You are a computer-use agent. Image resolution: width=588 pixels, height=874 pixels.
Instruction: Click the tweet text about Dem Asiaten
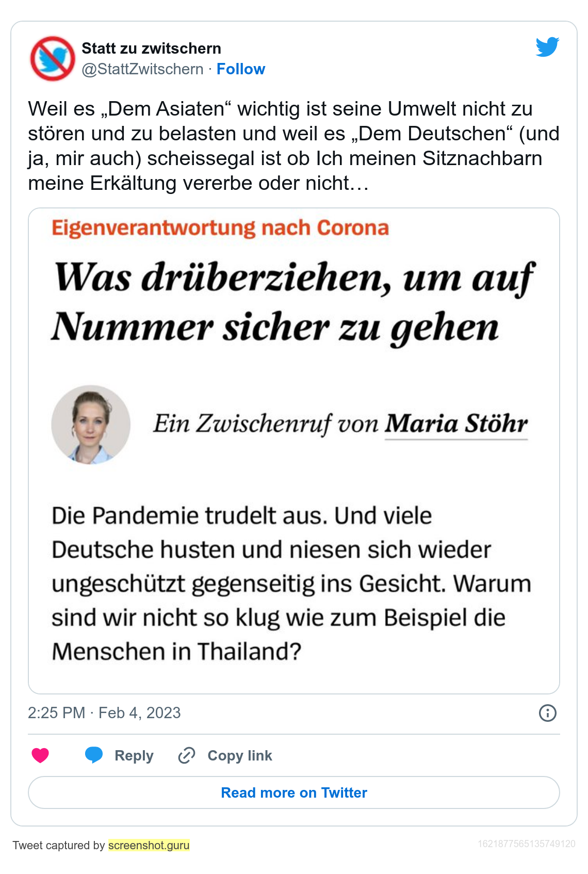[x=293, y=146]
